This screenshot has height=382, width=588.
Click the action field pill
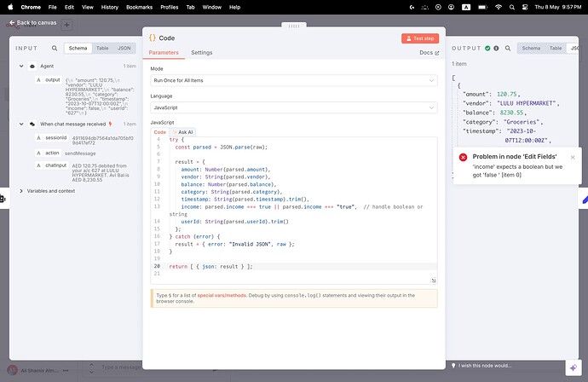(49, 153)
